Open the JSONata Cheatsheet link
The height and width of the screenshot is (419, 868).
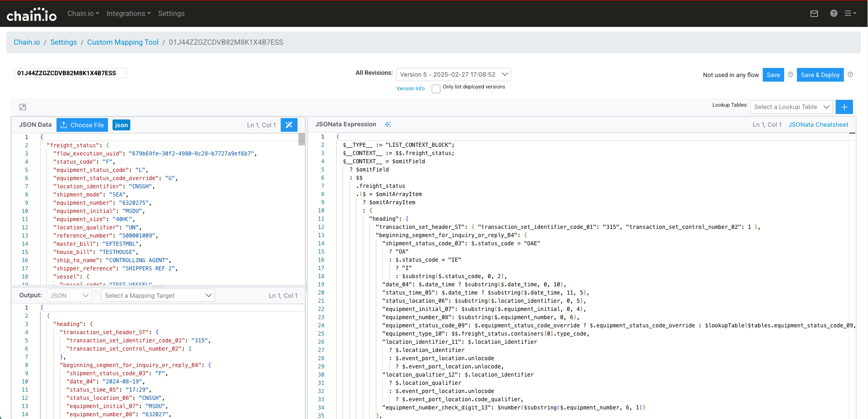[818, 124]
